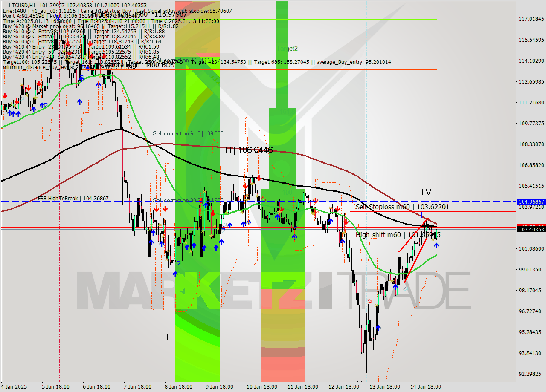Click price axis value 105.41515
Viewport: 546px width, 392px height.
click(531, 186)
